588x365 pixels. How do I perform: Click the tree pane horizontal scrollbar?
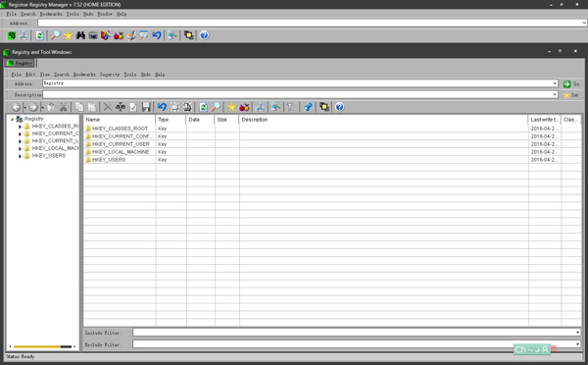(42, 346)
